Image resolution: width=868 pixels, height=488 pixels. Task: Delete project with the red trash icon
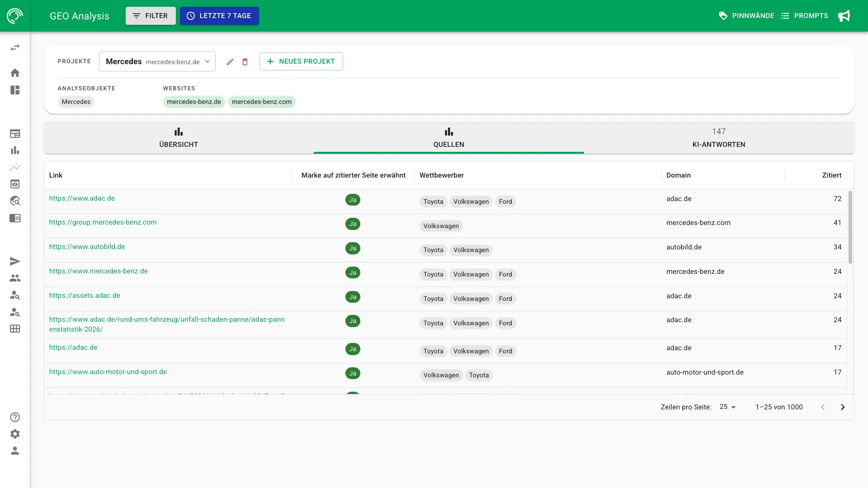(x=245, y=62)
